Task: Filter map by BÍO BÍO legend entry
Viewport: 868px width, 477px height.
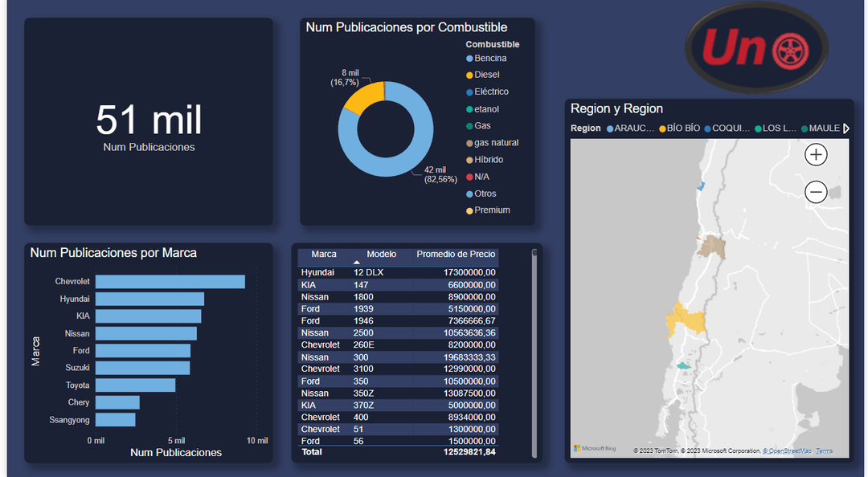Action: coord(680,128)
